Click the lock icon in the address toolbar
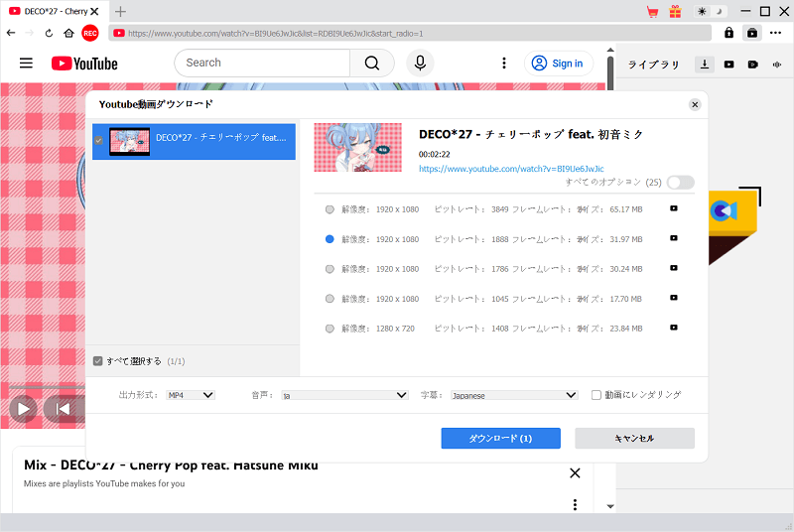794x532 pixels. [x=728, y=33]
